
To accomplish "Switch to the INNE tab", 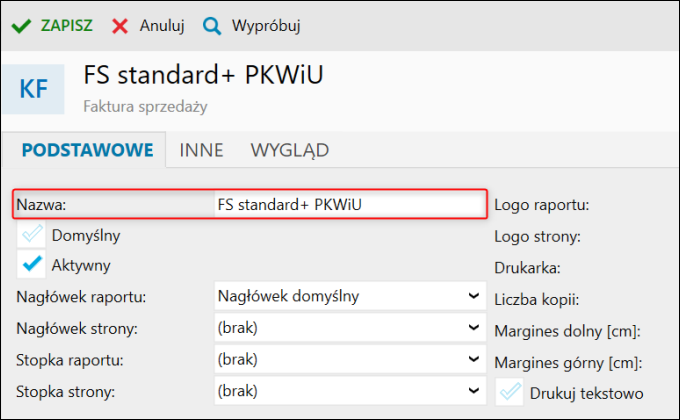I will coord(201,150).
